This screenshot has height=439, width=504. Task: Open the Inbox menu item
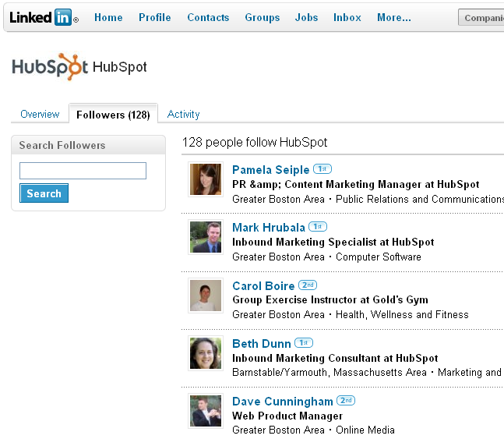(x=347, y=17)
